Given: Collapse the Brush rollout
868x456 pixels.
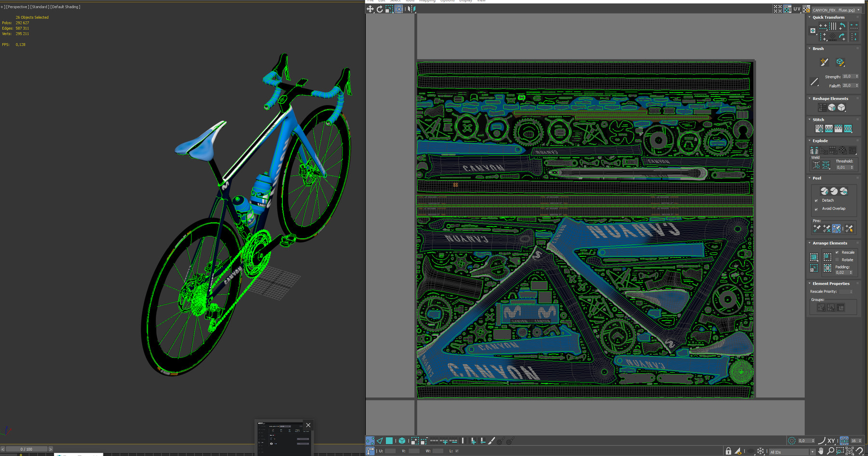Looking at the screenshot, I should [810, 49].
